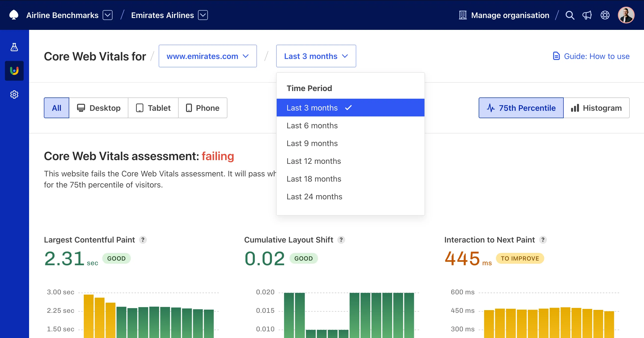Open announcements via megaphone icon

point(587,15)
